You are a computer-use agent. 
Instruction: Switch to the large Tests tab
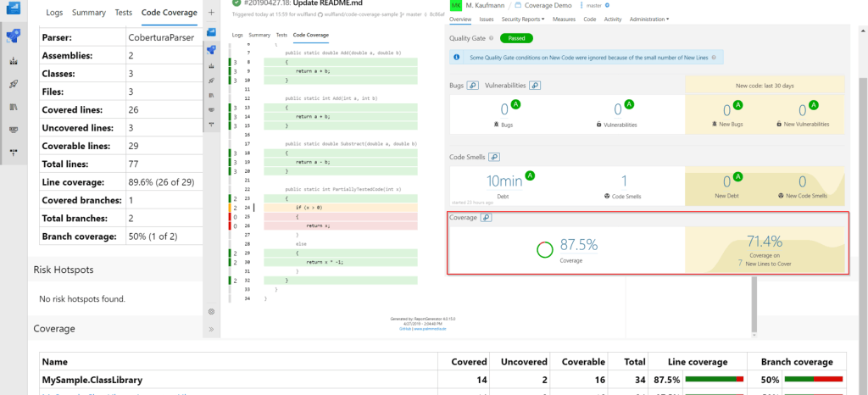point(124,12)
